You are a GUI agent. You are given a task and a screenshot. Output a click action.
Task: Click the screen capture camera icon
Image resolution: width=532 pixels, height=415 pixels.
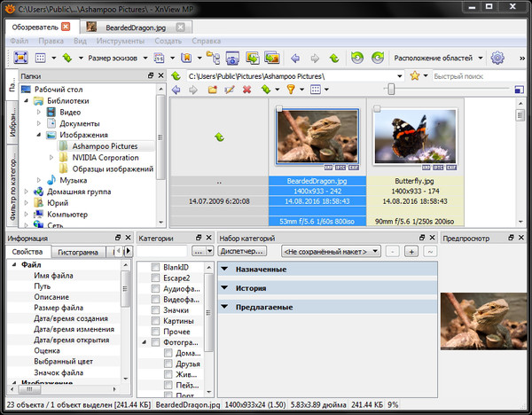coord(232,58)
